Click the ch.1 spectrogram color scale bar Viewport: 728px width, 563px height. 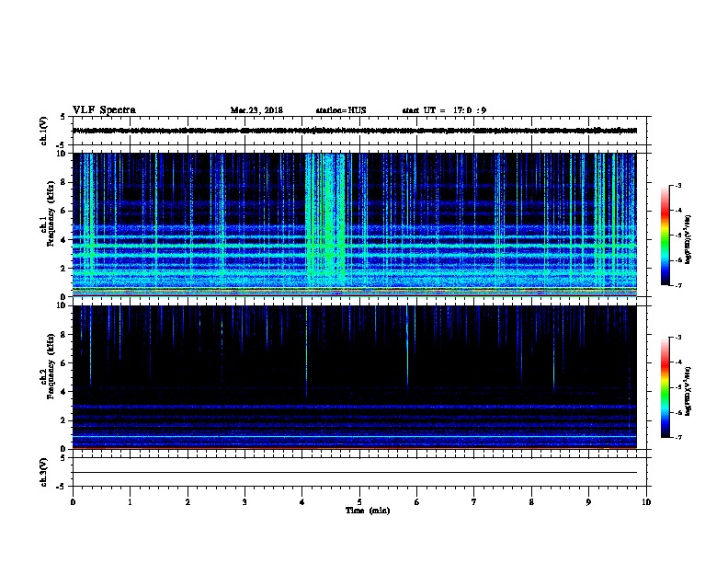point(665,236)
